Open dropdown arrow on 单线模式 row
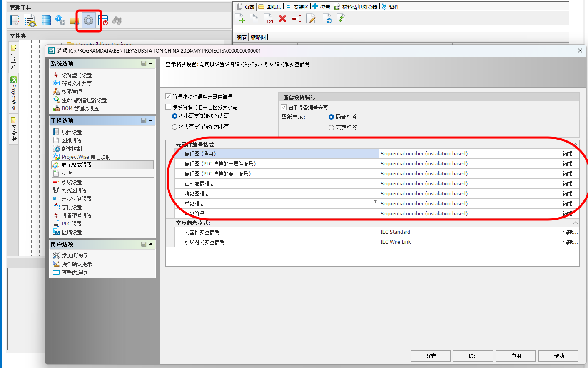Image resolution: width=588 pixels, height=368 pixels. (x=375, y=202)
